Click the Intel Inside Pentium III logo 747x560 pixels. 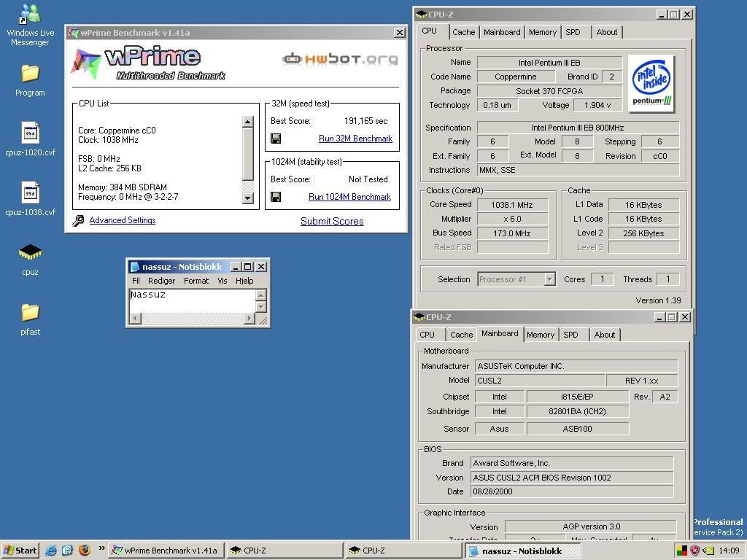[x=651, y=83]
